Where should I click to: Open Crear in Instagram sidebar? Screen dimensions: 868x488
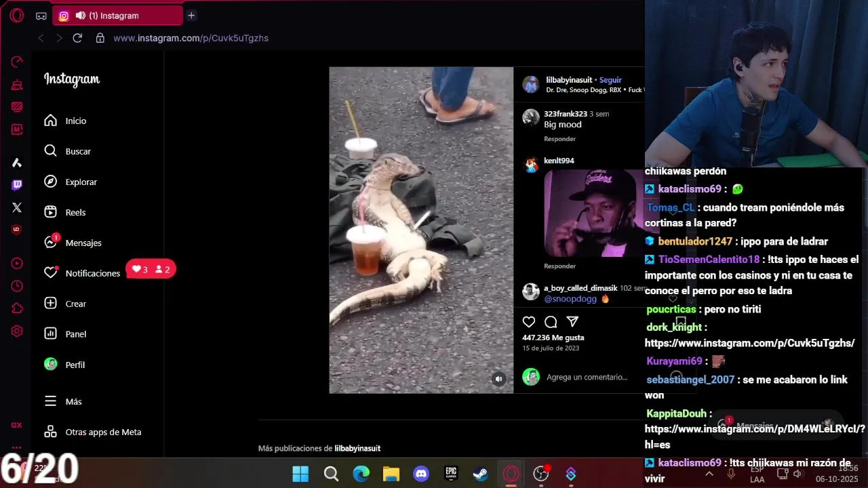point(65,304)
